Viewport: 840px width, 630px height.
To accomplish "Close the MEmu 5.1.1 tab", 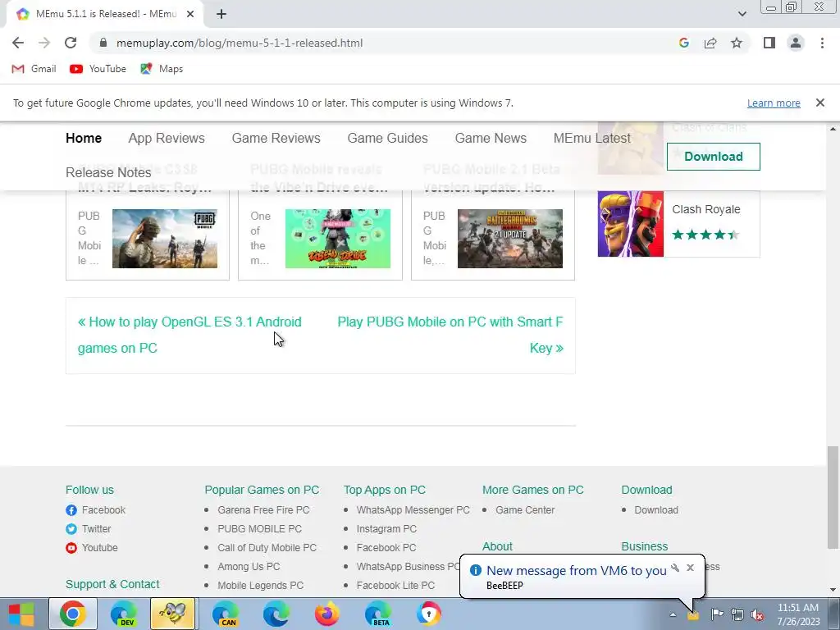I will (x=190, y=14).
